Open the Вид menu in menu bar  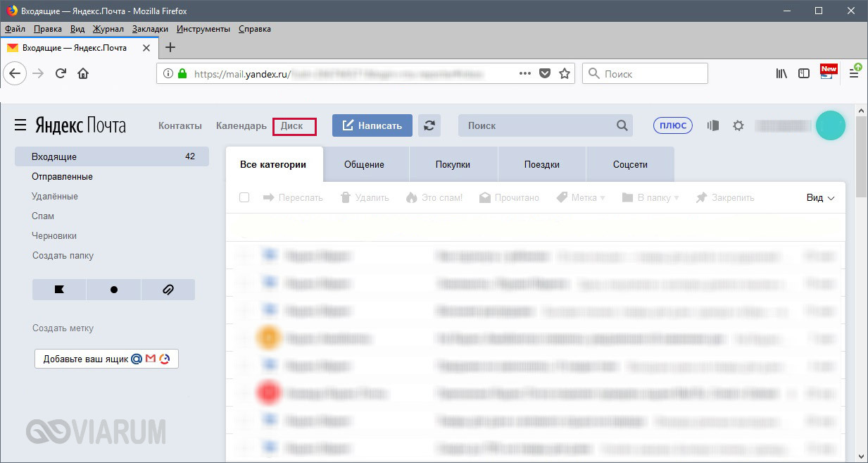click(77, 29)
